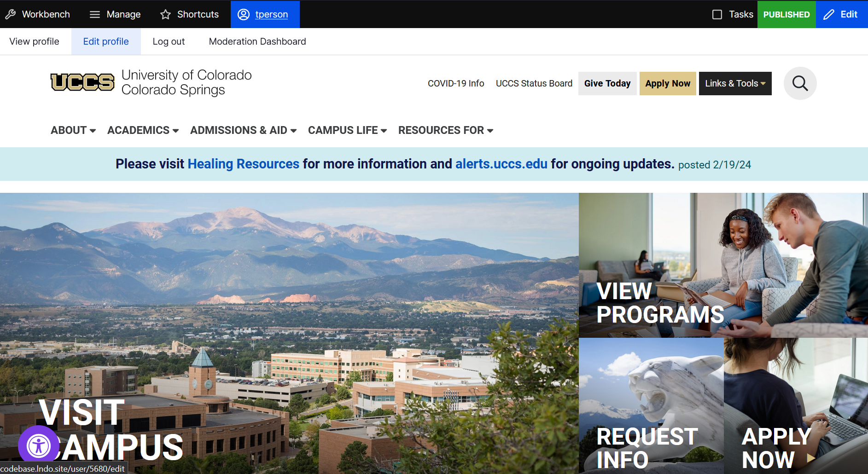Expand the ACADEMICS dropdown
Image resolution: width=868 pixels, height=474 pixels.
143,130
